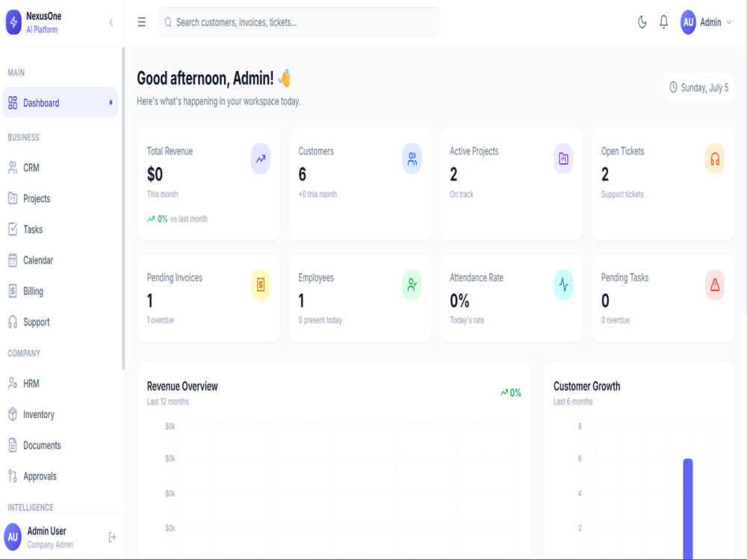Click the Customer Growth heading
This screenshot has height=560, width=747.
587,386
